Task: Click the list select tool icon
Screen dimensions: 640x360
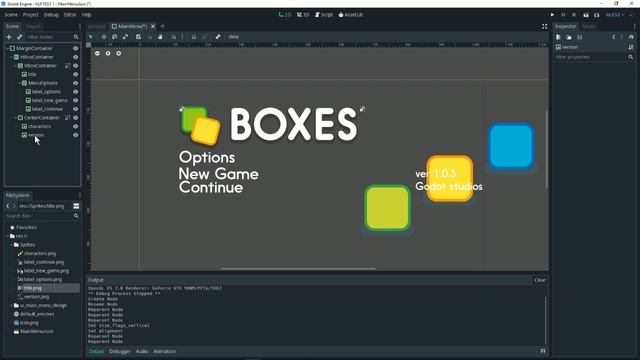Action: (138, 37)
